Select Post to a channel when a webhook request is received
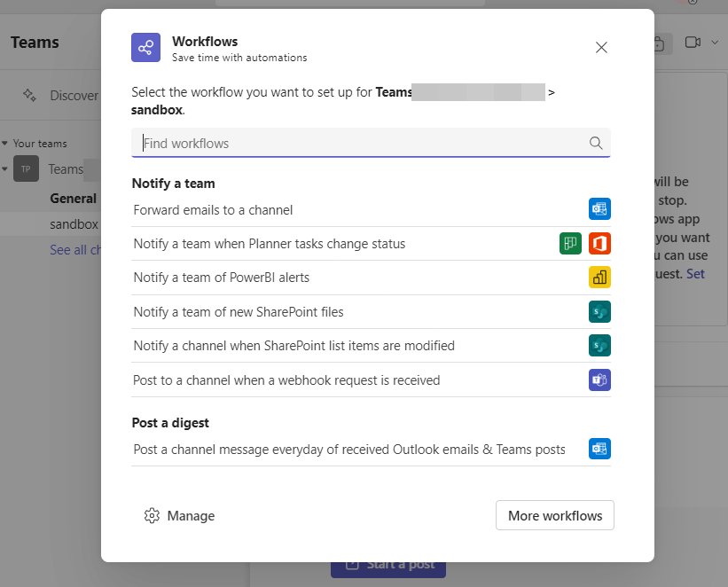Viewport: 728px width, 587px height. click(371, 380)
